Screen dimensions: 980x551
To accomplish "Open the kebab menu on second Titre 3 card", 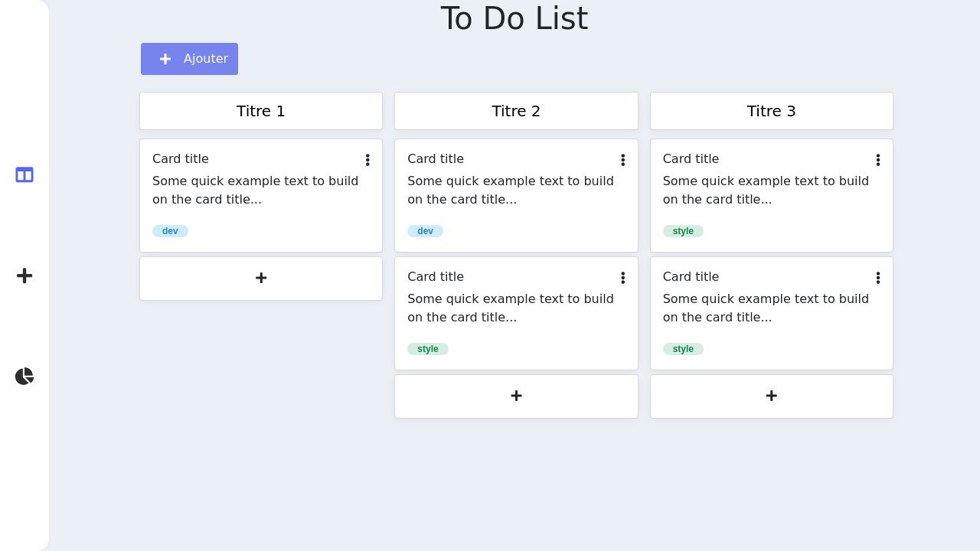I will click(877, 278).
